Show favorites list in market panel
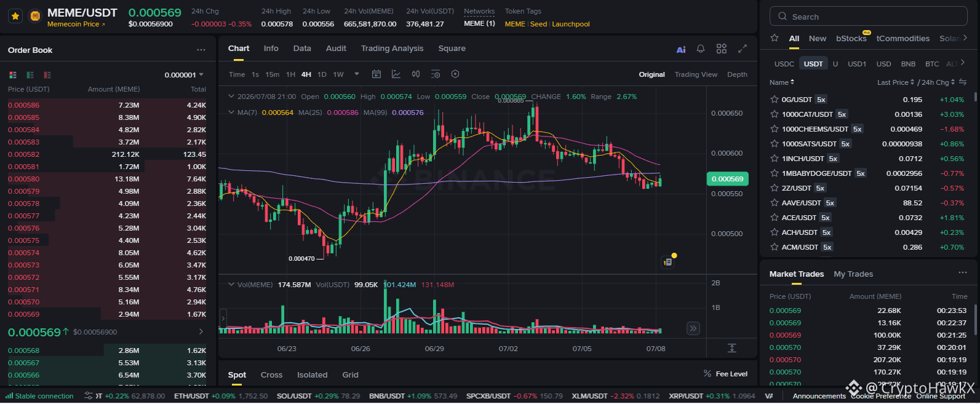The width and height of the screenshot is (980, 404). click(x=775, y=38)
